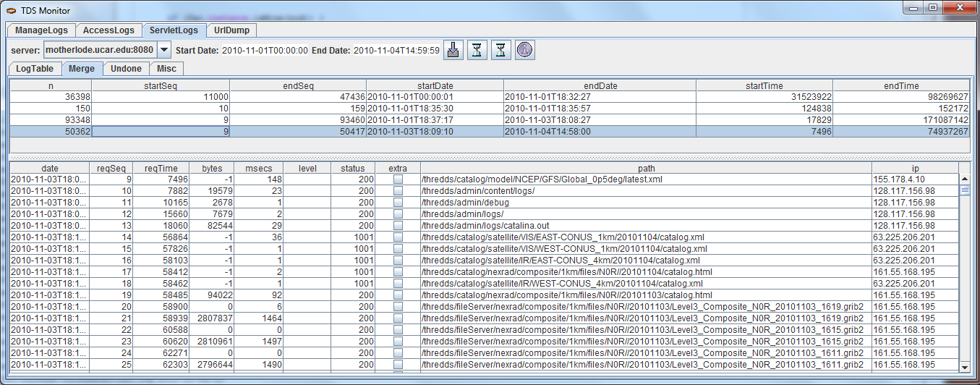Screen dimensions: 980x385
Task: Click the left hourglass icon button
Action: pos(477,50)
